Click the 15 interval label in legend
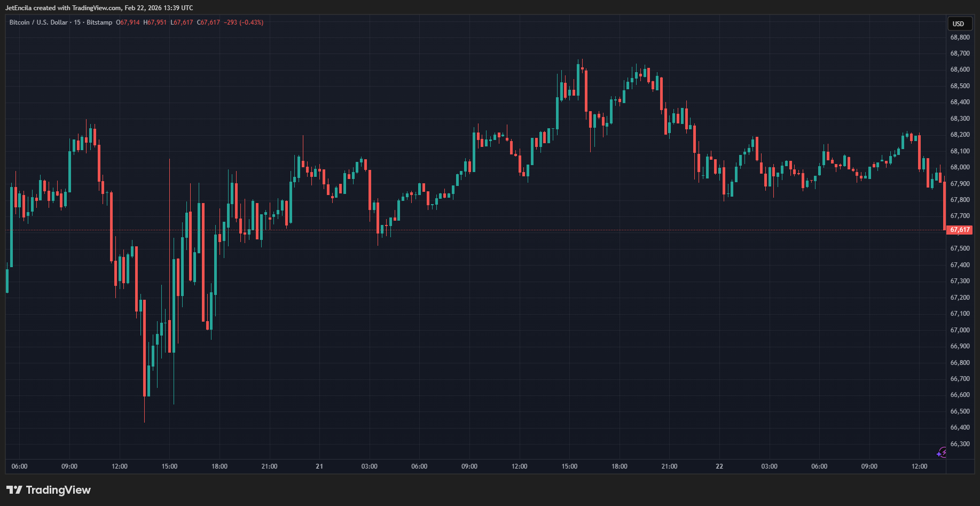Screen dimensions: 980x506 point(77,22)
